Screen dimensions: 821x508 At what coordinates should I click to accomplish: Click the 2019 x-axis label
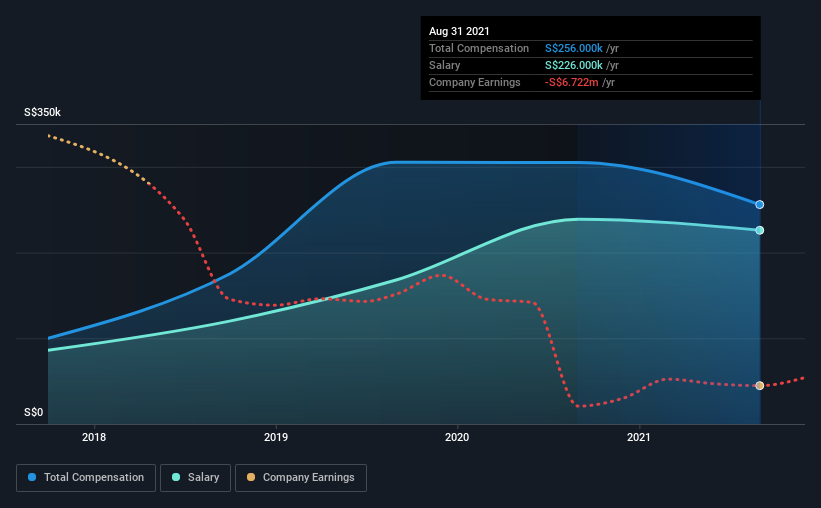point(276,437)
